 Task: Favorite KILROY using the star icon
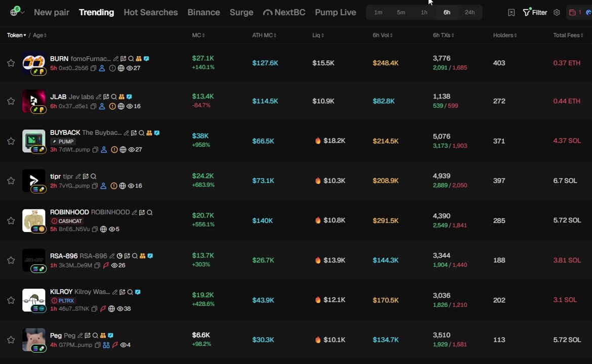11,300
